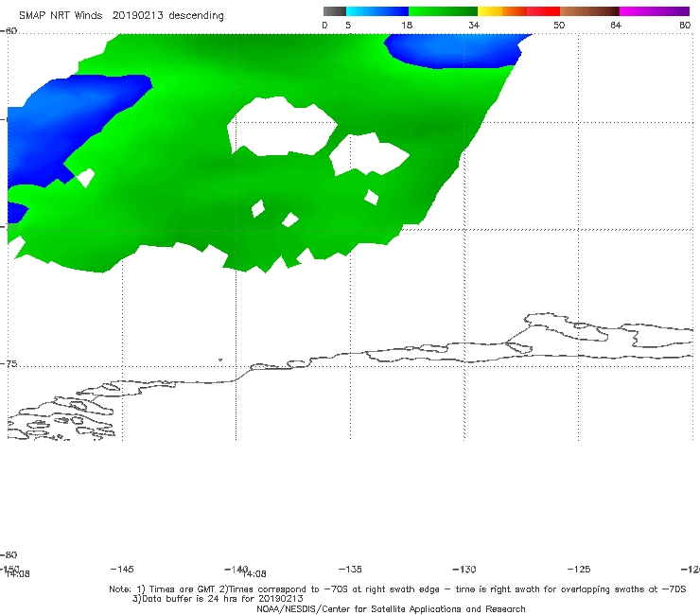Click the "-80" latitude axis label

(9, 554)
